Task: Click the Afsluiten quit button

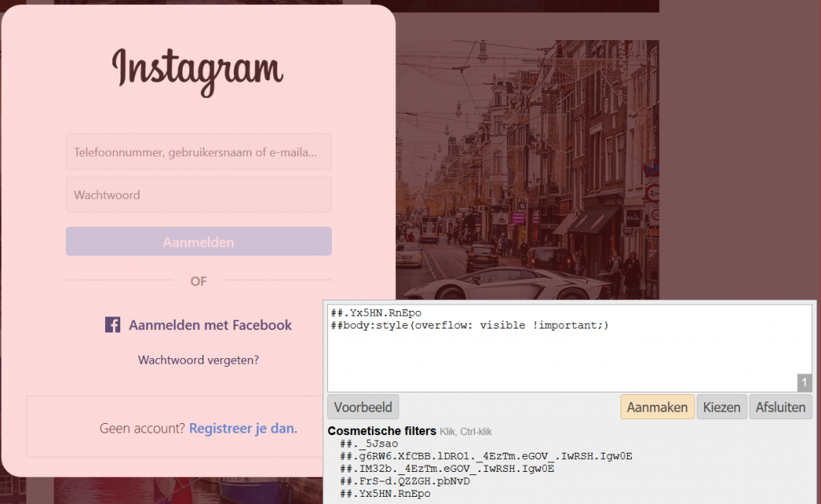Action: coord(781,407)
